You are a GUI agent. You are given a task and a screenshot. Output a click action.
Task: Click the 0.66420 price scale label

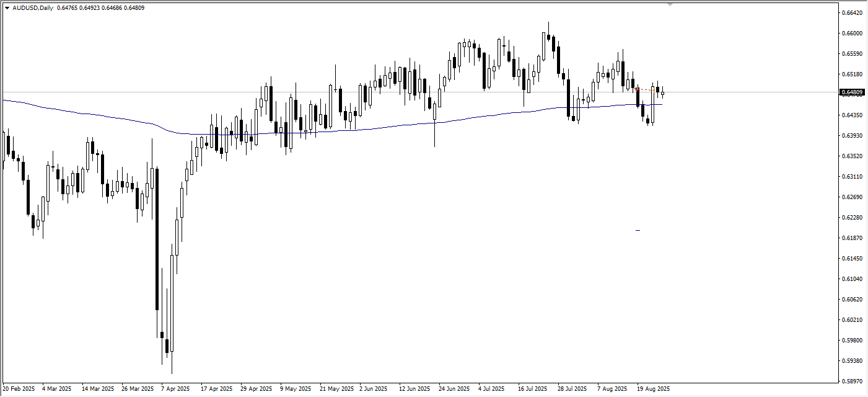853,12
